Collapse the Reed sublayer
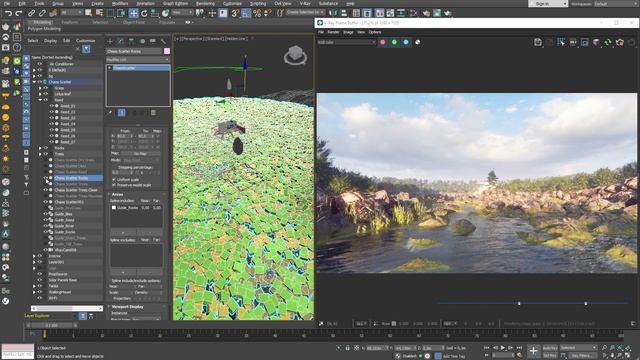 (x=40, y=100)
